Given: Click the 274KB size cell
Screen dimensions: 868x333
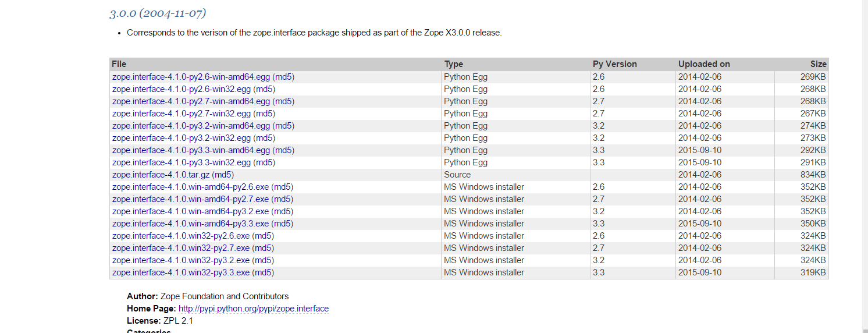Looking at the screenshot, I should point(813,126).
